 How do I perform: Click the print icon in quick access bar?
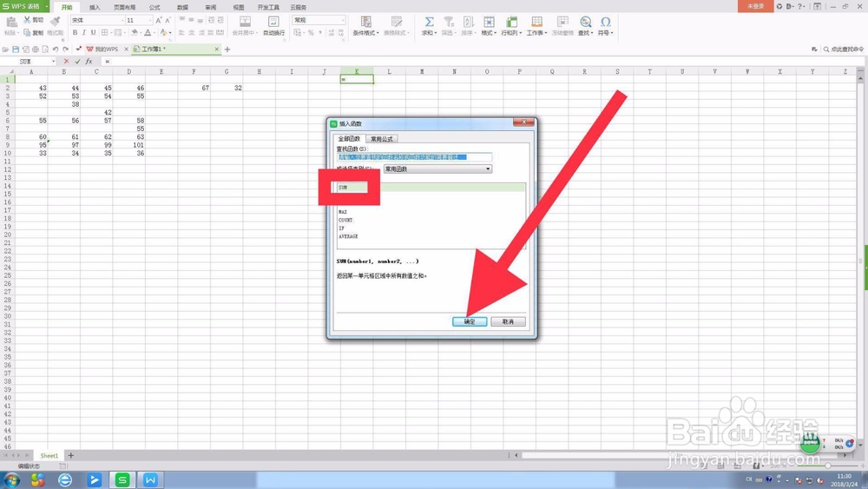(36, 50)
